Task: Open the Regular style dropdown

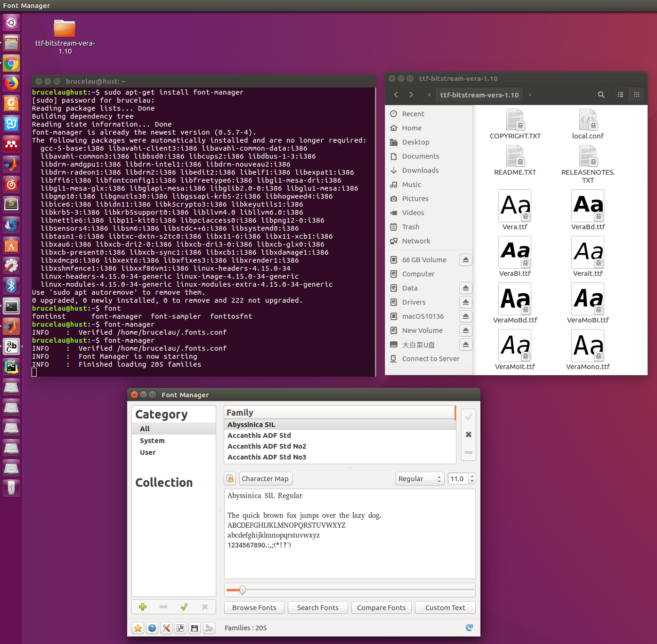Action: point(420,479)
